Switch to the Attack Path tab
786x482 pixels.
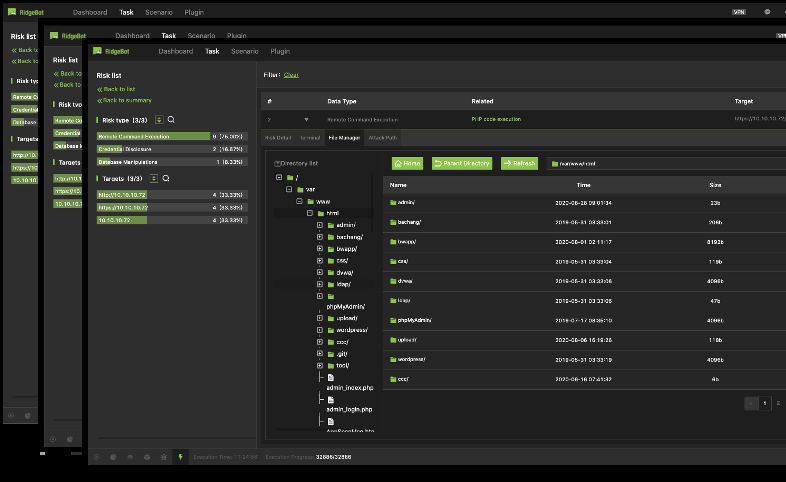(x=383, y=138)
